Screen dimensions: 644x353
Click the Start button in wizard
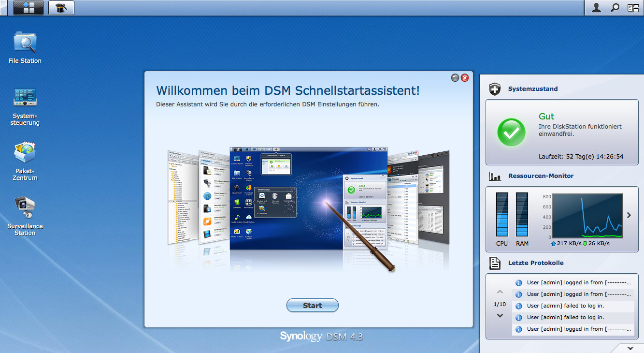coord(313,305)
